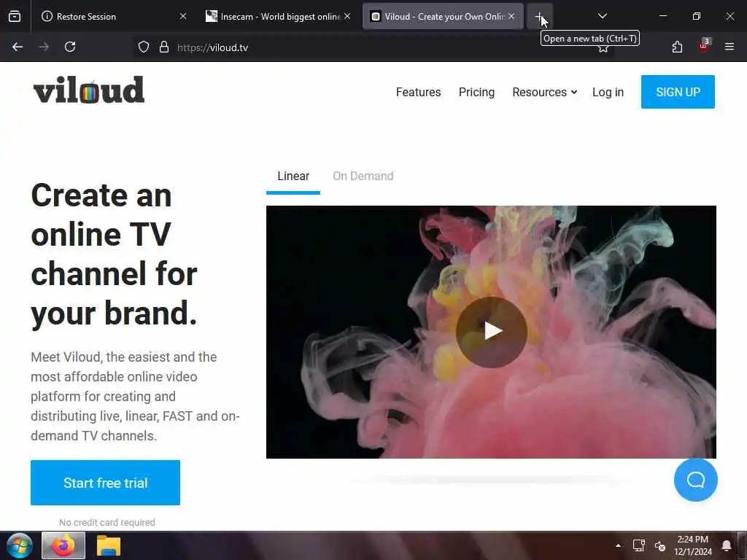
Task: Click the Start free trial button
Action: (x=105, y=483)
